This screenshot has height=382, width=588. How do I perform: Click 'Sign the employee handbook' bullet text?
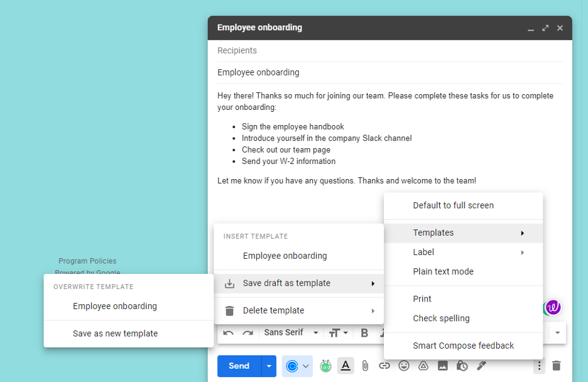click(293, 127)
